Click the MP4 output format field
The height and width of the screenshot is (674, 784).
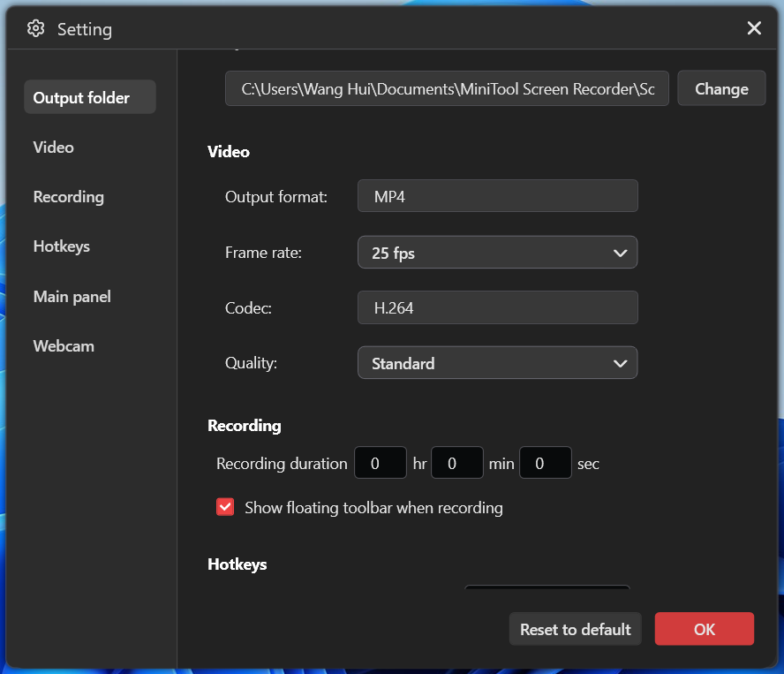coord(497,195)
